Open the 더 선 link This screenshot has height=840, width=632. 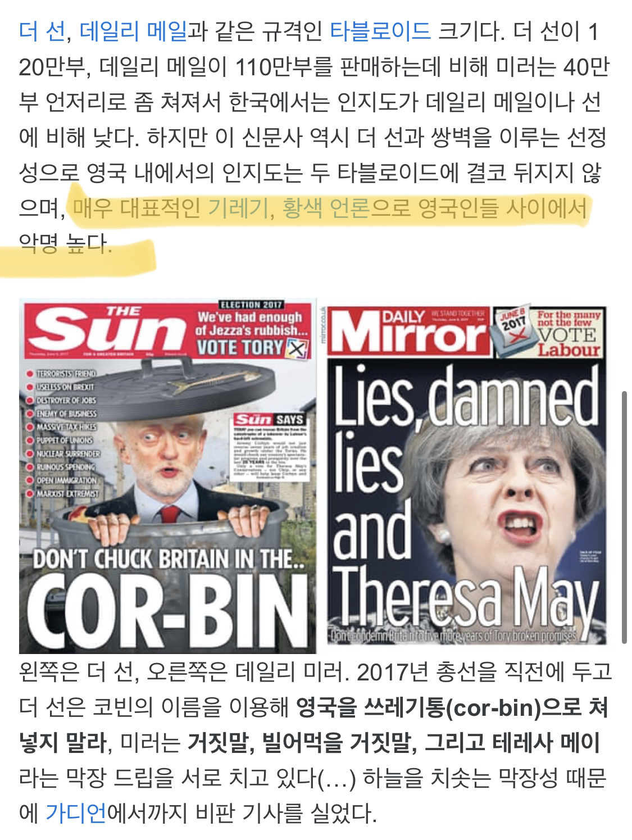point(42,31)
